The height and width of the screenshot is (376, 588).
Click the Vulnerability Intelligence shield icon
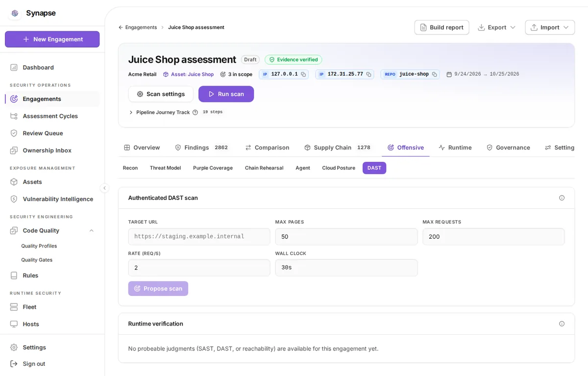pos(14,199)
